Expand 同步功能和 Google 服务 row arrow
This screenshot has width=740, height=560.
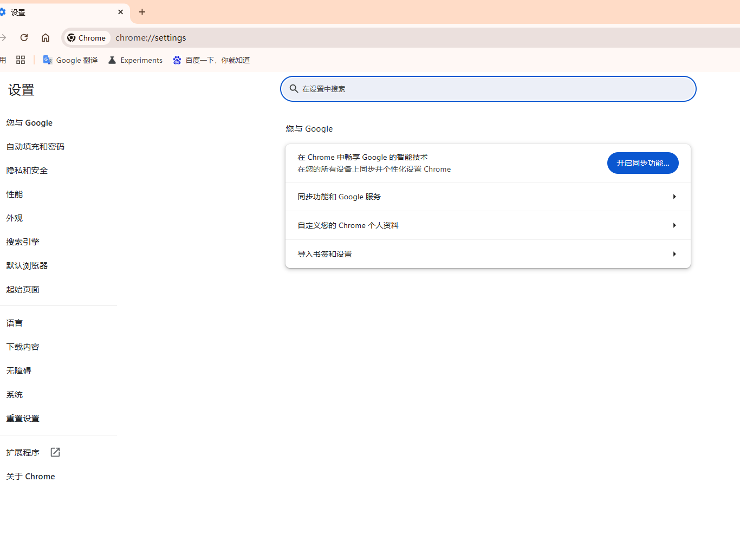(674, 197)
